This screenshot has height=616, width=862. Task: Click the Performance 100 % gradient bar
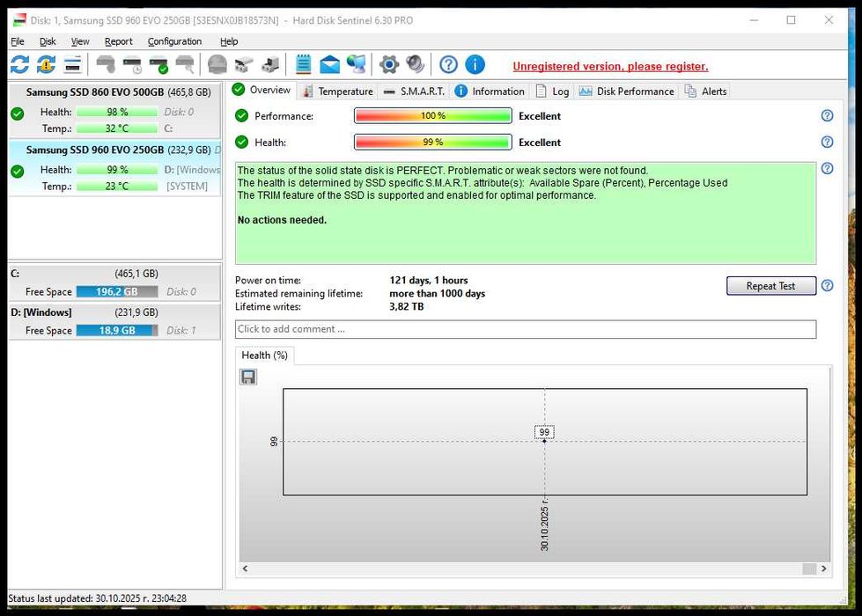click(x=432, y=116)
